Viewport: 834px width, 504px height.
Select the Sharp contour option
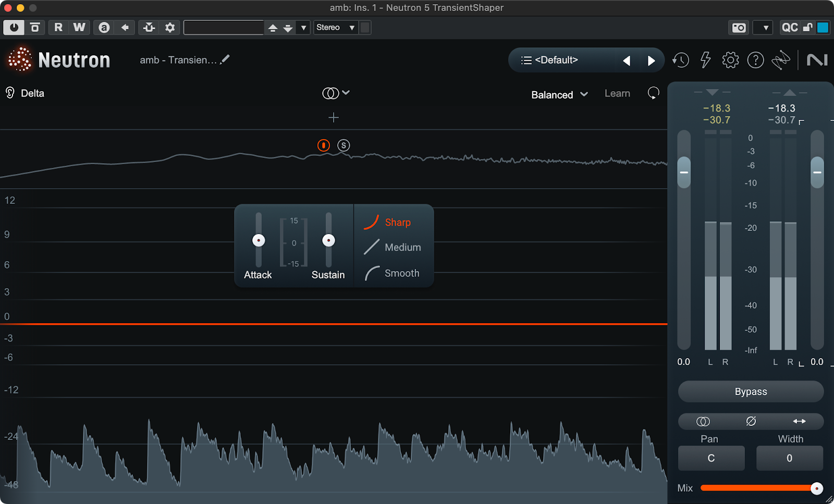397,223
